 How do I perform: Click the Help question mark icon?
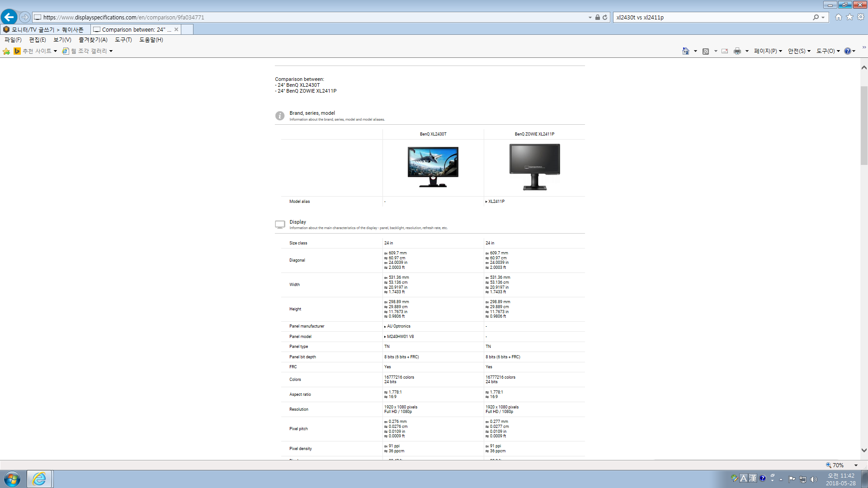click(848, 51)
